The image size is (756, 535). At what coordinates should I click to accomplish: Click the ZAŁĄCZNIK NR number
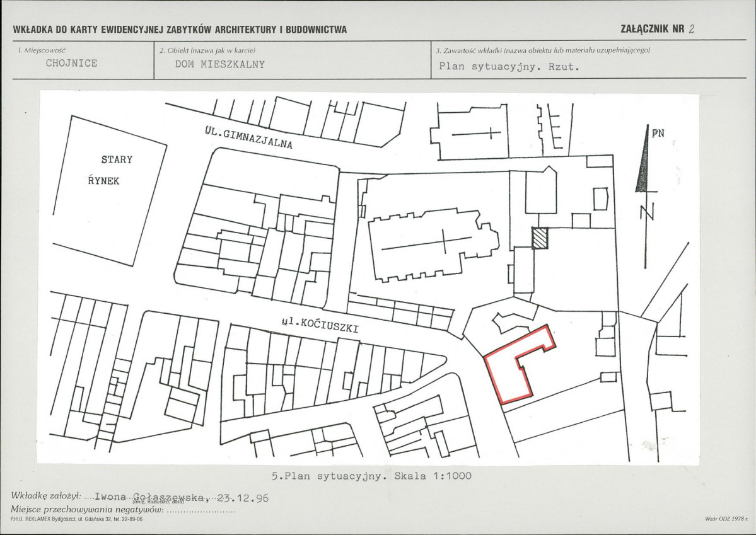[x=691, y=29]
